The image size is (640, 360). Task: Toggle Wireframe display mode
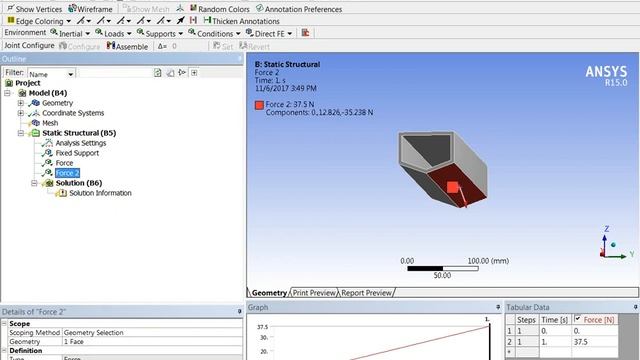pyautogui.click(x=90, y=9)
